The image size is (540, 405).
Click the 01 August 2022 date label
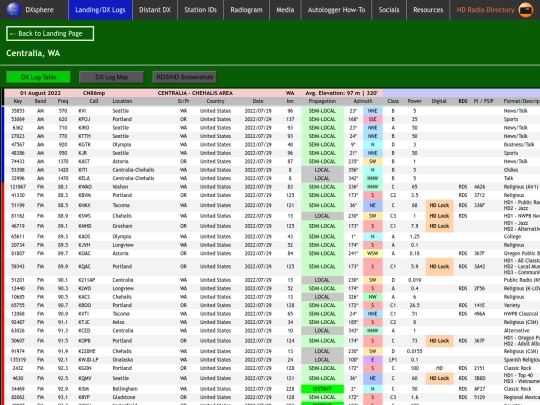pyautogui.click(x=40, y=93)
